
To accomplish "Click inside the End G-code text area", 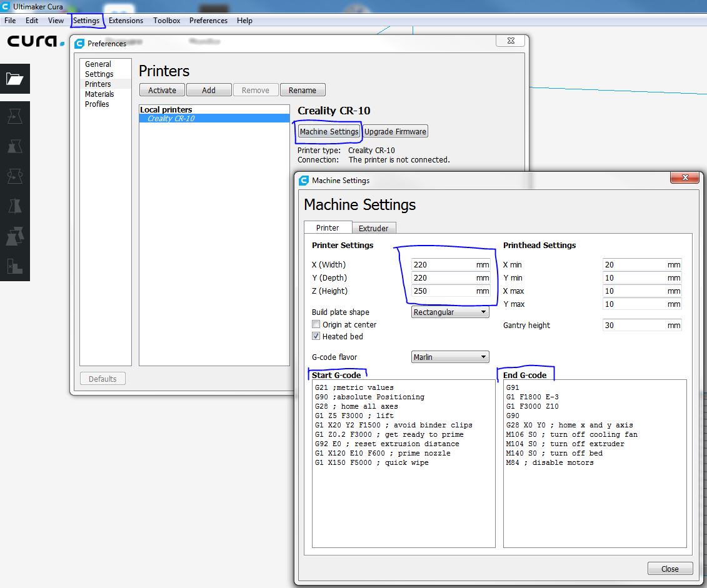I will pos(594,464).
